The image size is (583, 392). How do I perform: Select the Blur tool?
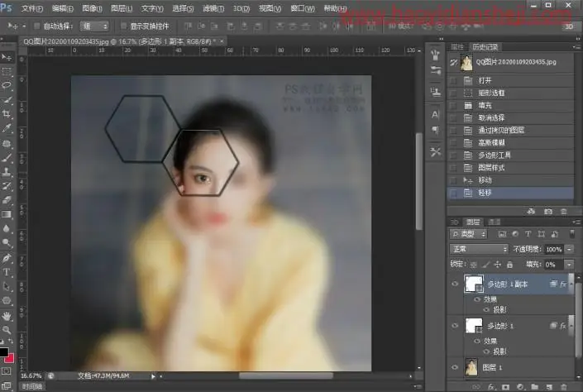[7, 229]
